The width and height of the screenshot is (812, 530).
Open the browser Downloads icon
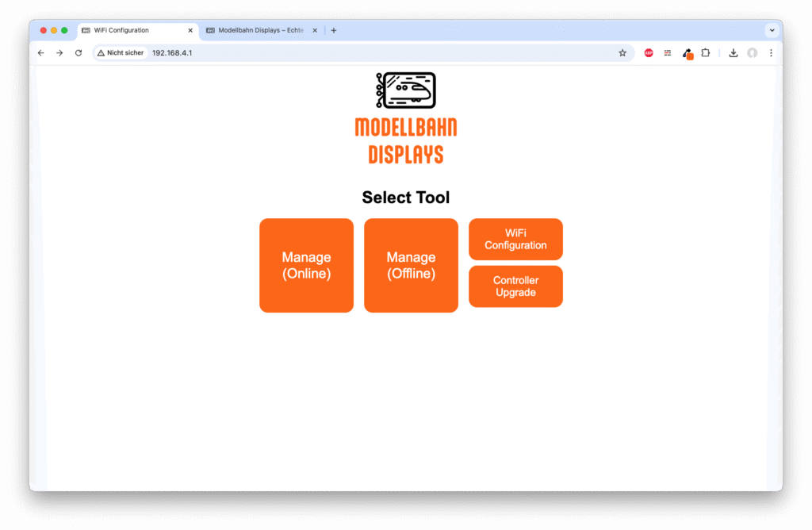click(x=733, y=53)
